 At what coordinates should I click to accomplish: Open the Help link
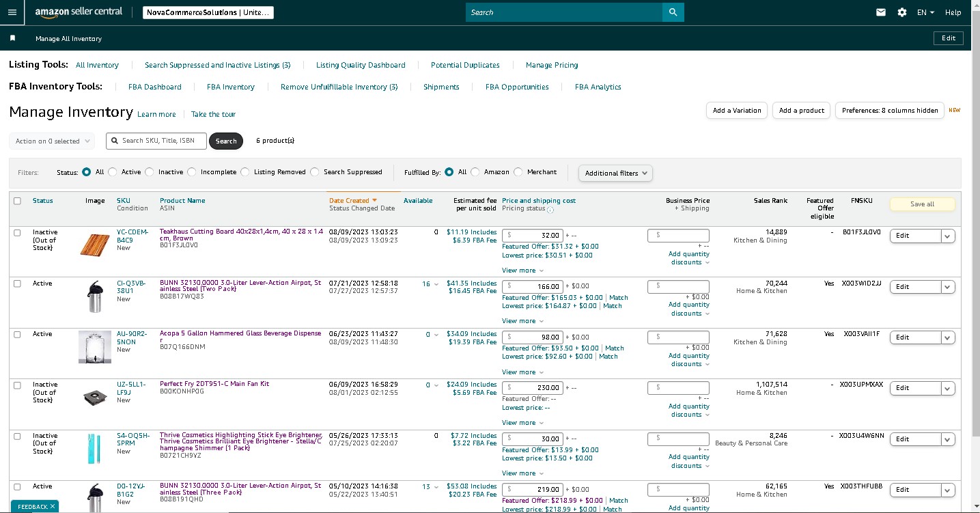[953, 12]
